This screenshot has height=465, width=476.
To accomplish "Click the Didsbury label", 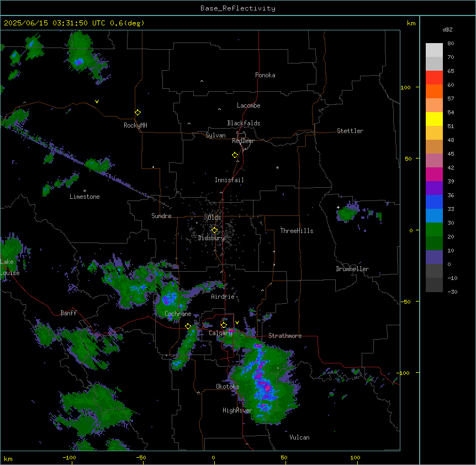I will point(211,238).
